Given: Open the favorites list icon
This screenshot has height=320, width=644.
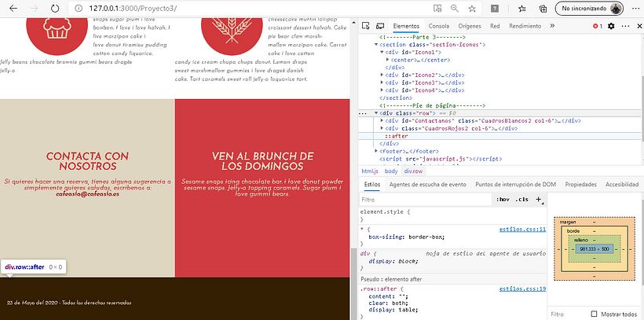Looking at the screenshot, I should tap(521, 8).
